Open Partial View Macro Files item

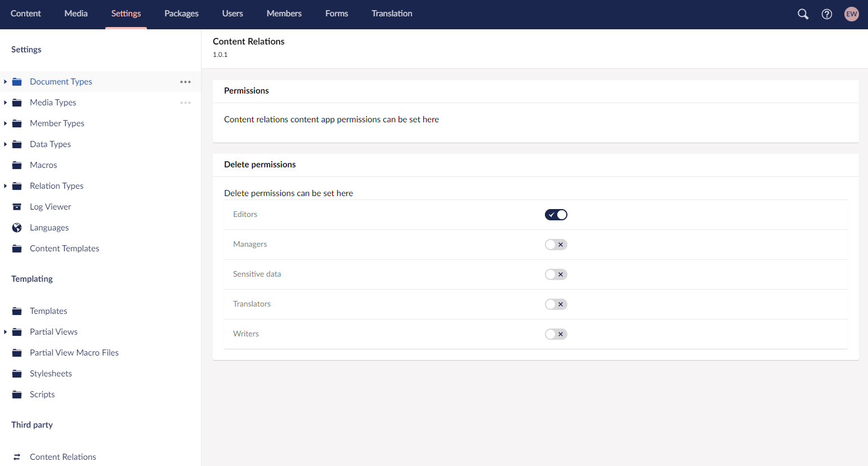74,353
